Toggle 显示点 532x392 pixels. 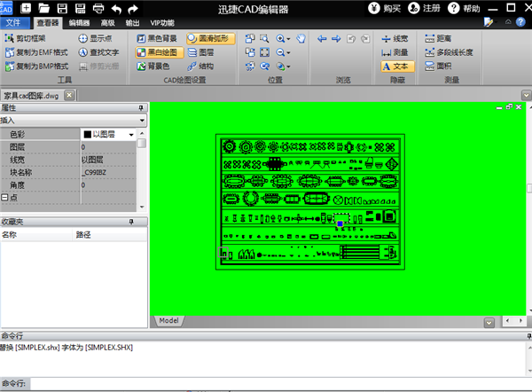tap(95, 38)
